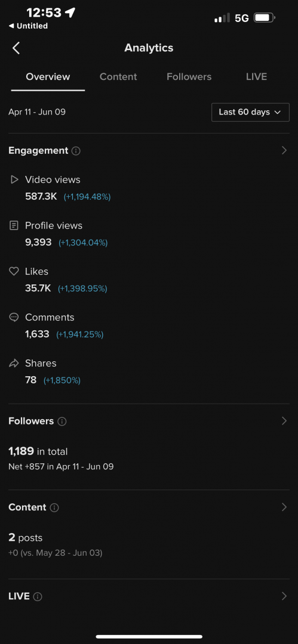Image resolution: width=298 pixels, height=644 pixels.
Task: Expand the Engagement section chevron
Action: click(284, 150)
